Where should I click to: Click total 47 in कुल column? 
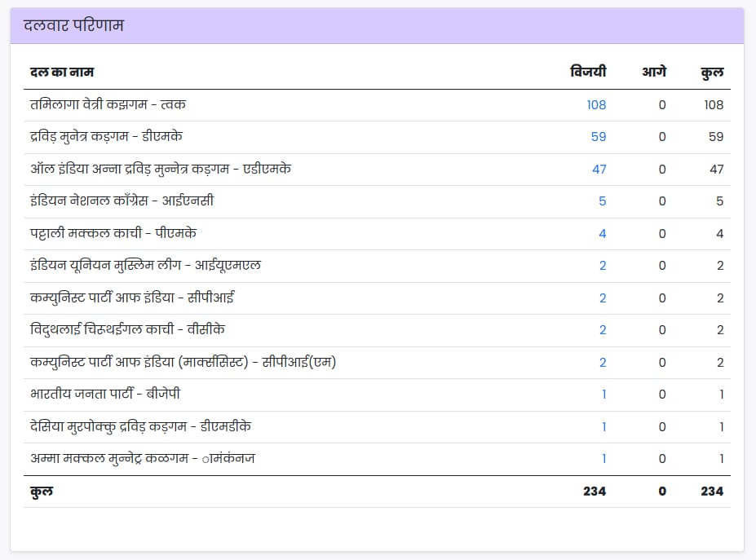click(717, 170)
